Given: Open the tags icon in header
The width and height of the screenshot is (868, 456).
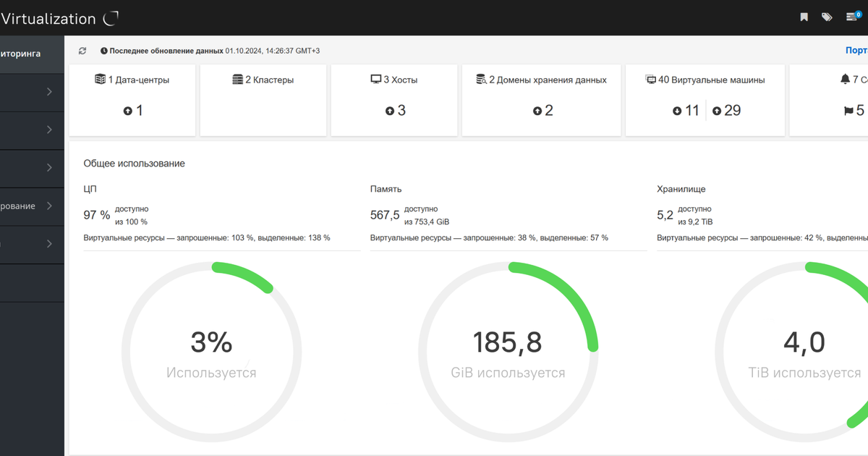Looking at the screenshot, I should point(827,17).
